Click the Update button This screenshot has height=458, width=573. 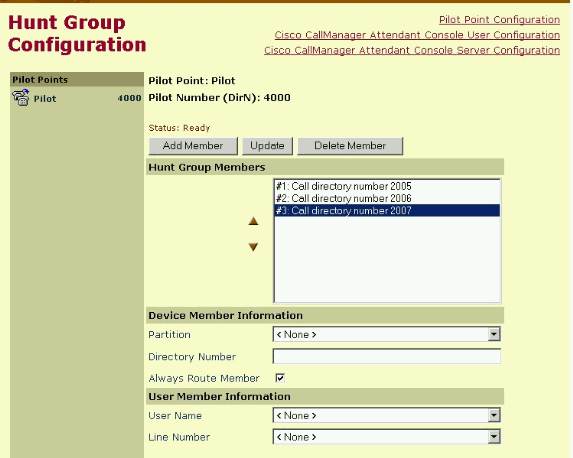[267, 146]
